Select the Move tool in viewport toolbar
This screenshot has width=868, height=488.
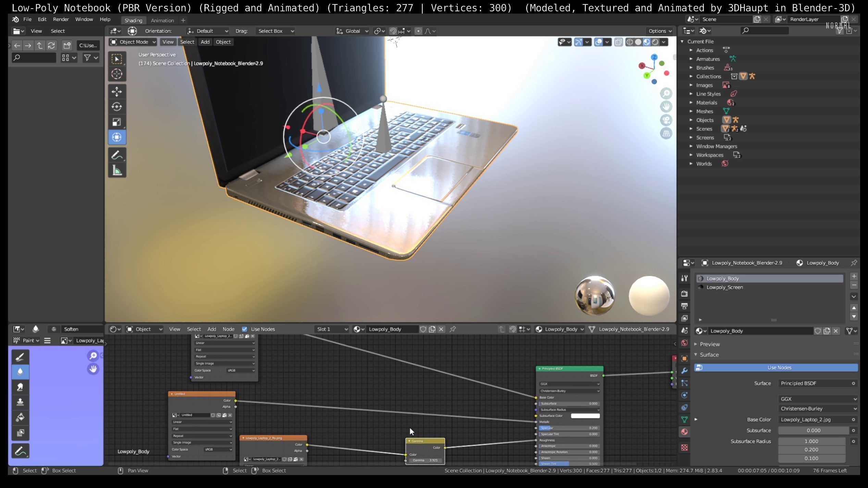[117, 92]
